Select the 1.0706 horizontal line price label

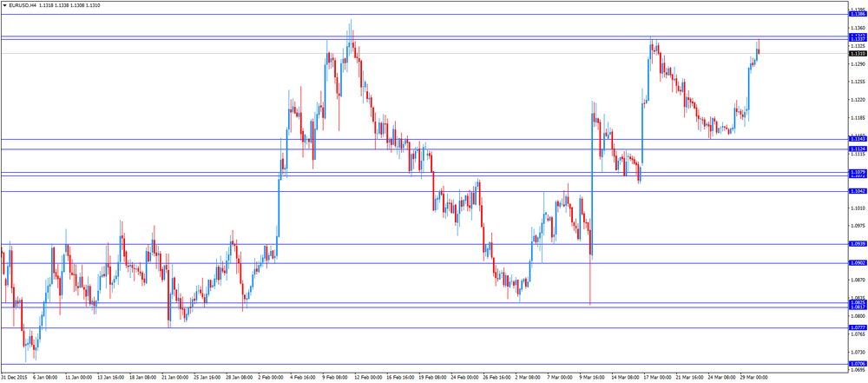tap(858, 364)
